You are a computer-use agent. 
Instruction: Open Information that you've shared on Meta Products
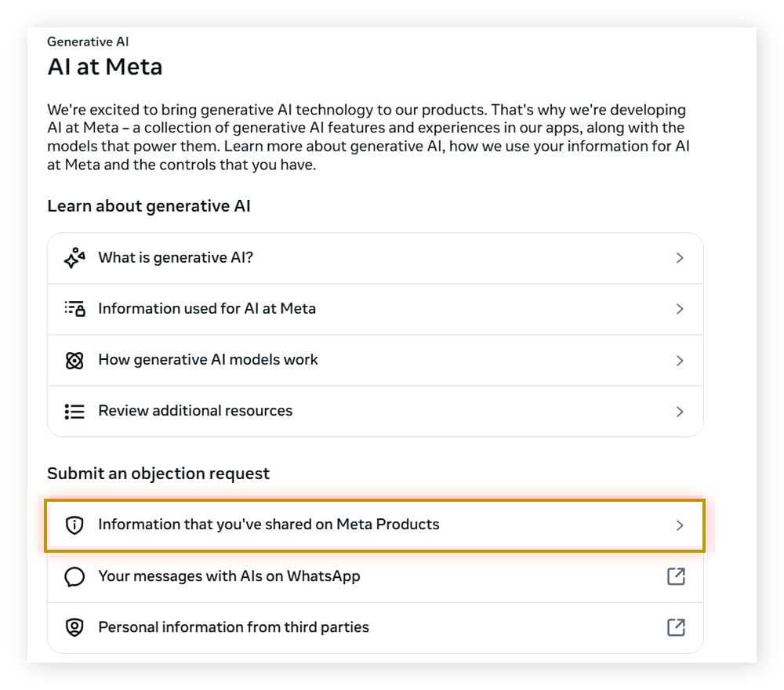coord(268,525)
